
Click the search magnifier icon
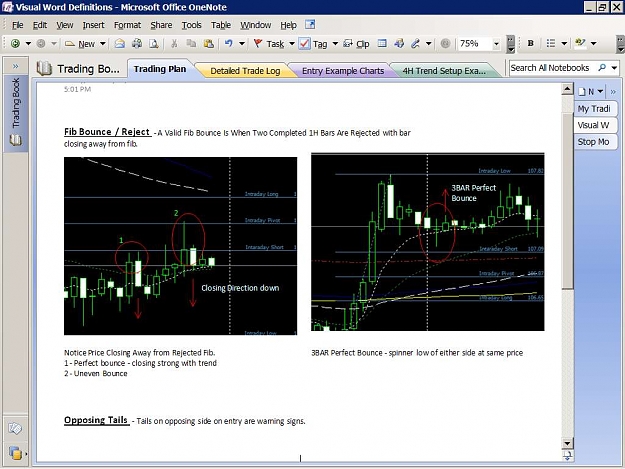(x=602, y=68)
